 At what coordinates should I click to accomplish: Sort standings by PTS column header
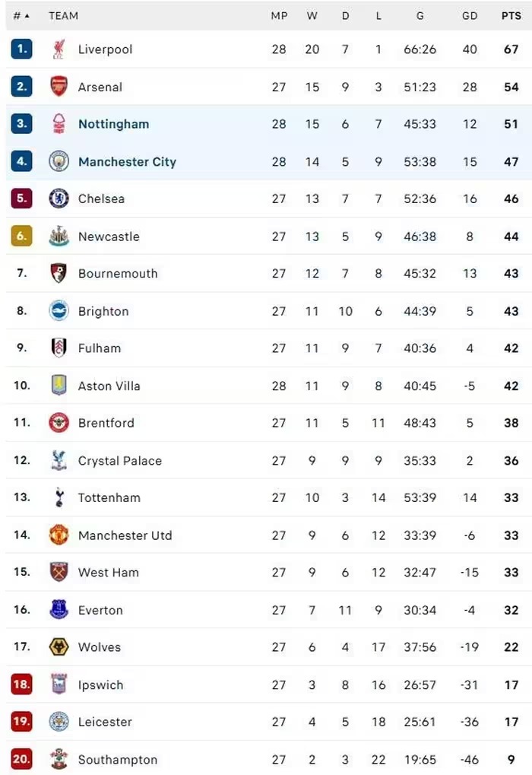click(x=511, y=15)
